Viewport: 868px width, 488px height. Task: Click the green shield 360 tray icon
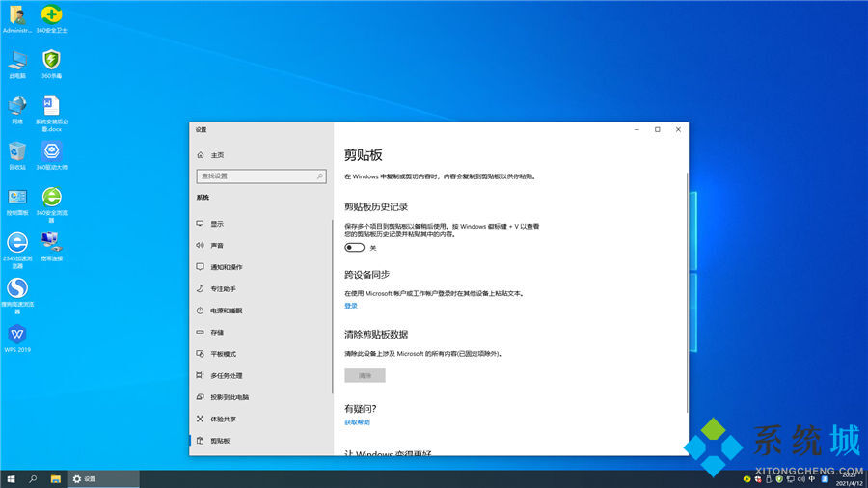(779, 479)
